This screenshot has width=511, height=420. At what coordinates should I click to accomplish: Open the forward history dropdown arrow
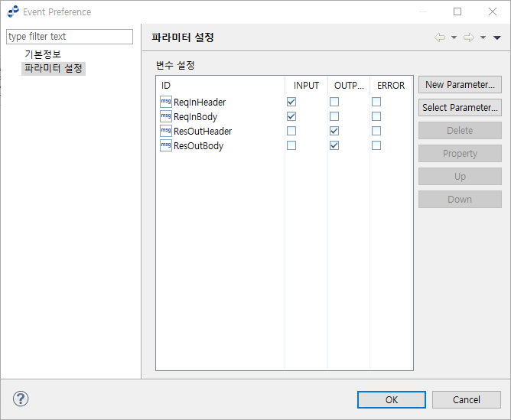pyautogui.click(x=483, y=37)
